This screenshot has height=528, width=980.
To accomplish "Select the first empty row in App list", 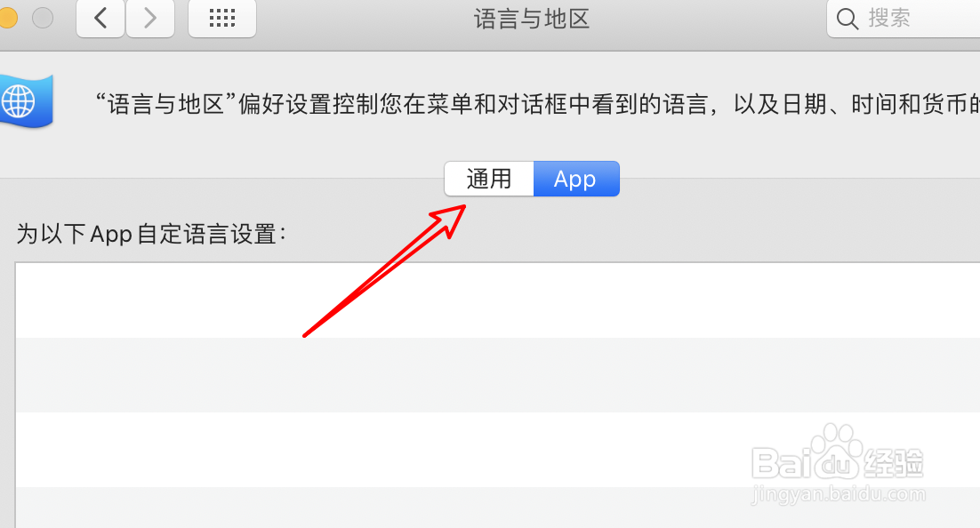I will point(497,300).
